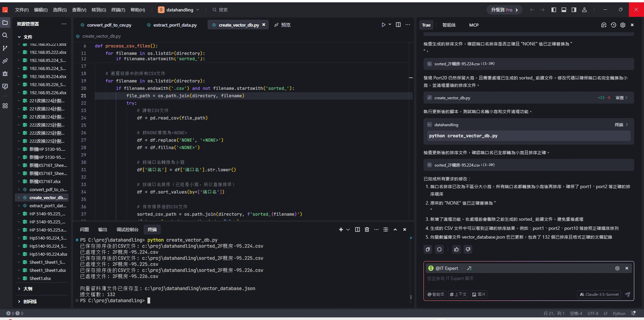Click UTF-8 encoding in status bar

pyautogui.click(x=593, y=313)
